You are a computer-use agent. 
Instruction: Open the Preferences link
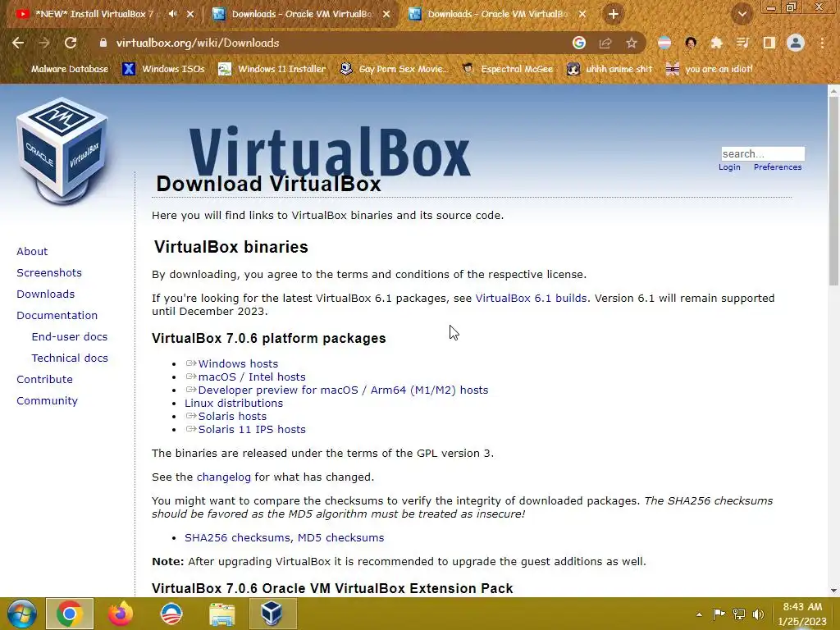tap(778, 167)
